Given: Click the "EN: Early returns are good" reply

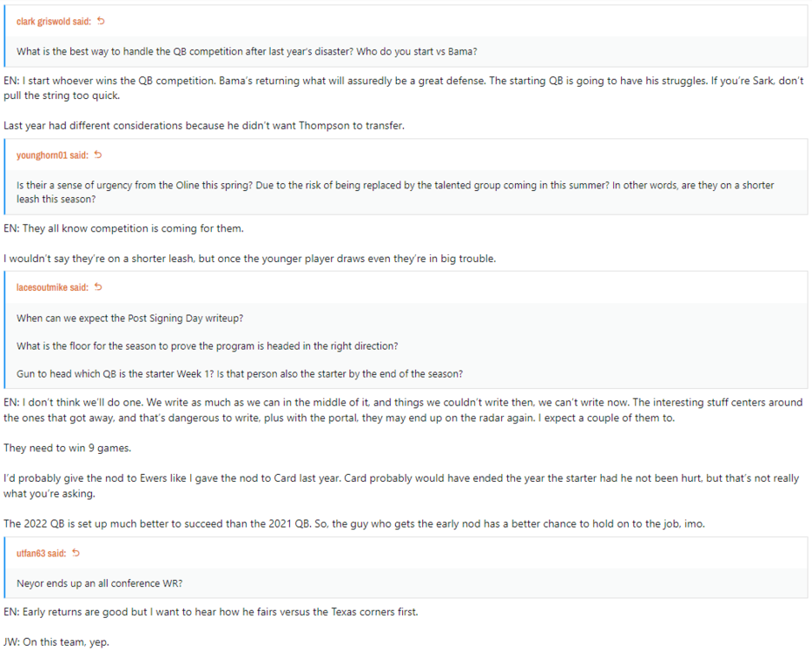Looking at the screenshot, I should coord(210,612).
